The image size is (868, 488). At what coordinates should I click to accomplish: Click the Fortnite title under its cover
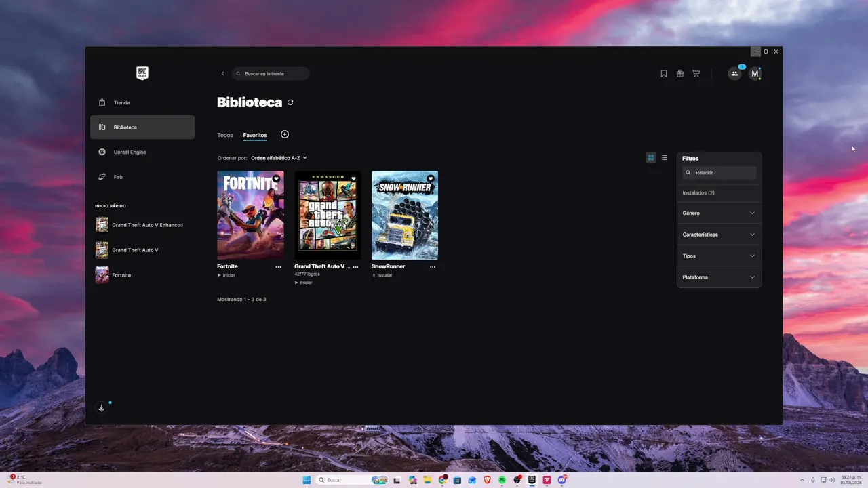coord(227,267)
